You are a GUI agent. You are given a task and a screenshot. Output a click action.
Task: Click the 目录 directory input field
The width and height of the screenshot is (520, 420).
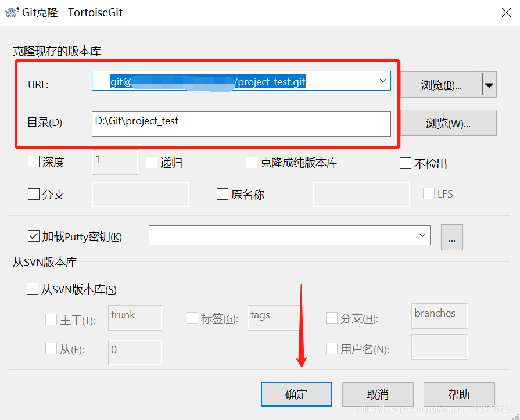tap(241, 124)
